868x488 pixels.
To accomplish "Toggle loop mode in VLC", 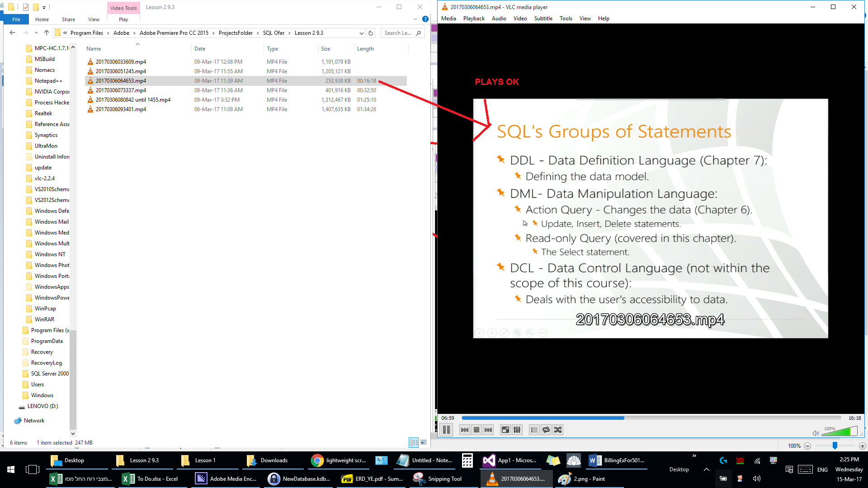I will 546,430.
